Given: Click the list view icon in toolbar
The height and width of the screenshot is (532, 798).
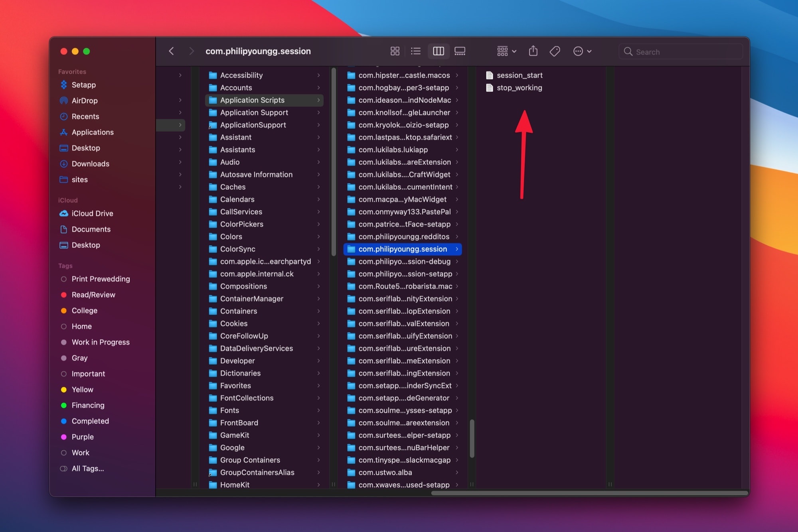Looking at the screenshot, I should point(416,51).
